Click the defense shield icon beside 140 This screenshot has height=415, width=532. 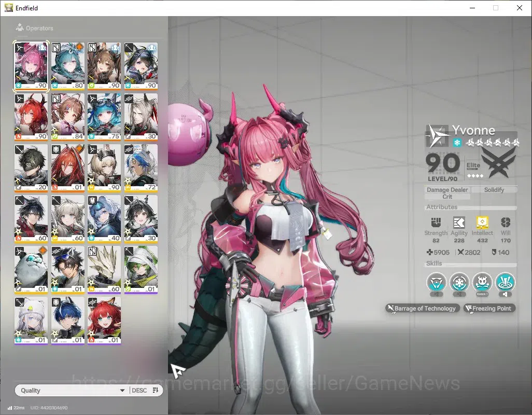click(x=494, y=252)
